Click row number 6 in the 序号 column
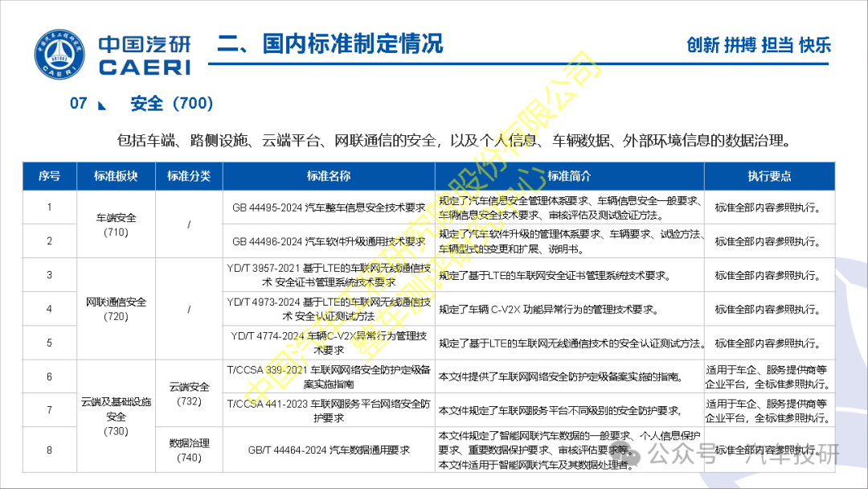 pyautogui.click(x=49, y=376)
